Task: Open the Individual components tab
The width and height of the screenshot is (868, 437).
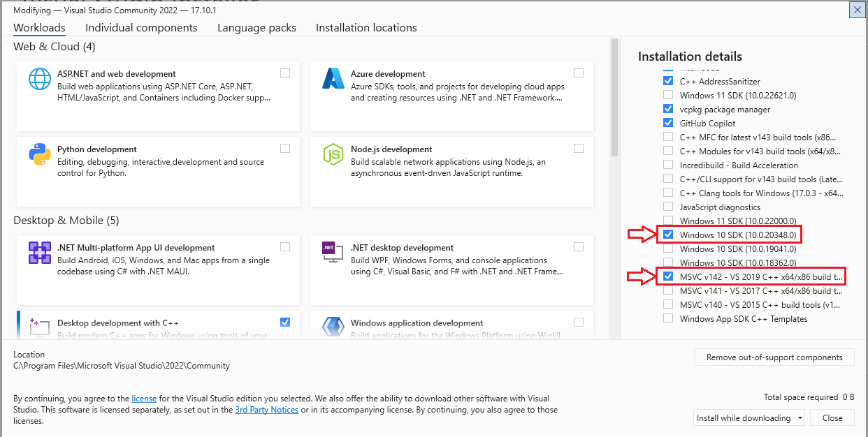Action: click(x=141, y=28)
